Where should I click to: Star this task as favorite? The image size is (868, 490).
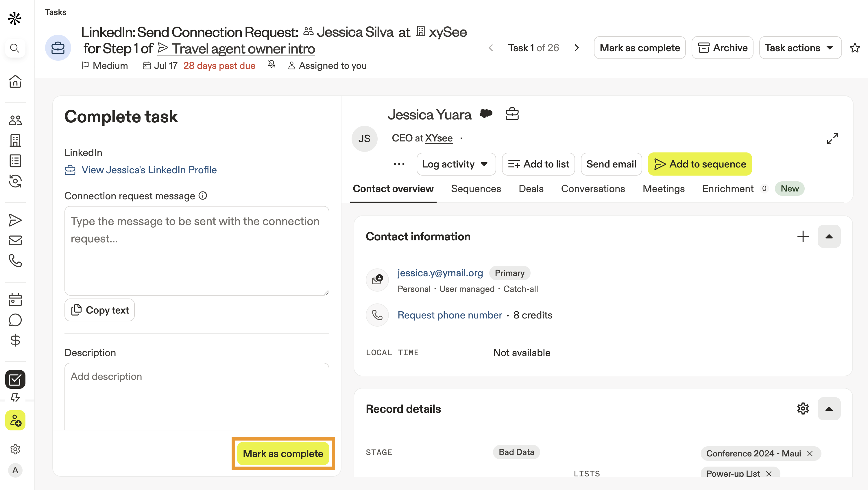pos(854,48)
